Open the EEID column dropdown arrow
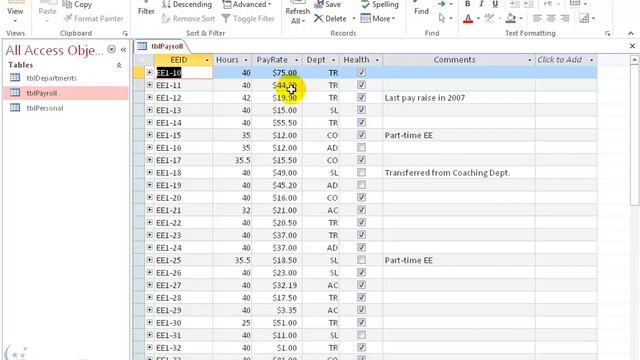Viewport: 640px width, 360px height. 207,60
